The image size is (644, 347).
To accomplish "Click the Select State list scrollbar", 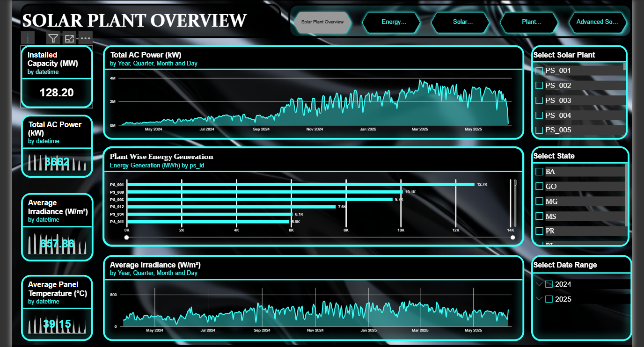I will pyautogui.click(x=626, y=195).
